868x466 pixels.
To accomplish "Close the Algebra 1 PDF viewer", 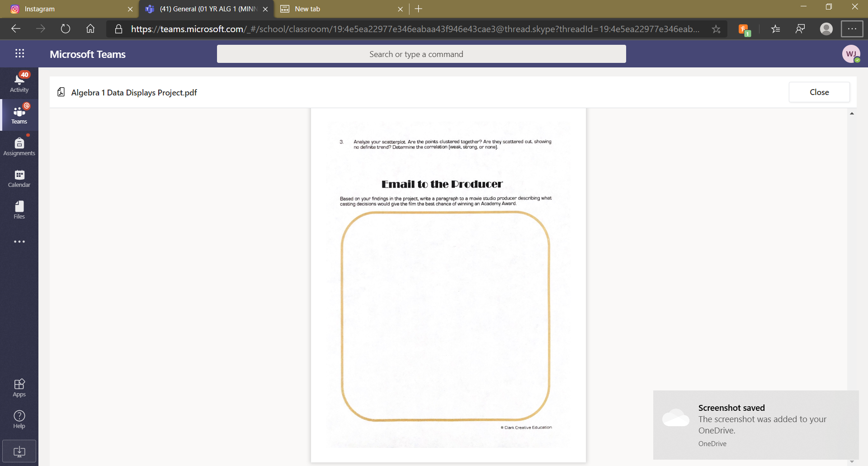I will tap(819, 92).
